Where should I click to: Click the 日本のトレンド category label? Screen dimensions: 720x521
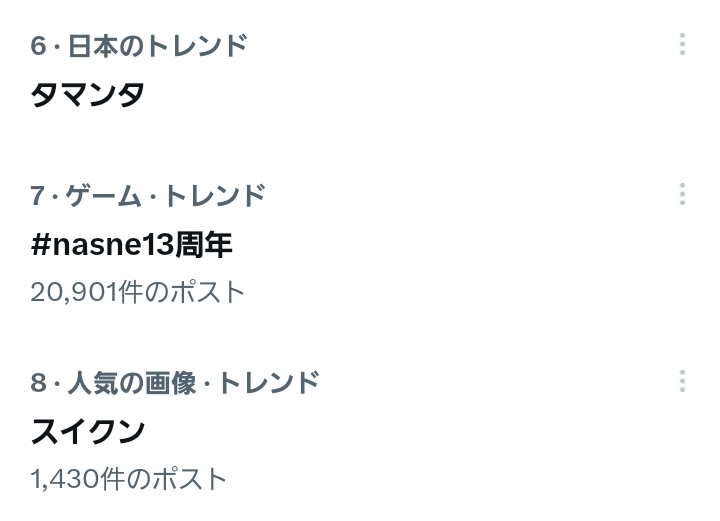[x=157, y=45]
